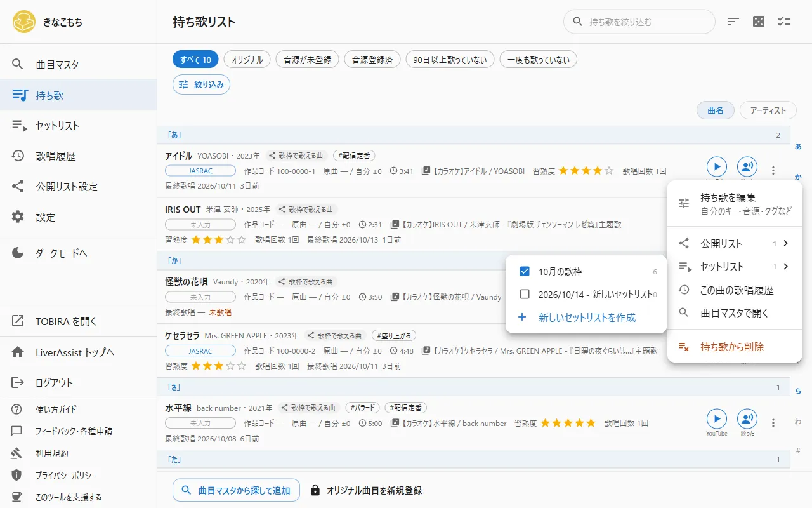Click the random dice icon in header
This screenshot has width=812, height=508.
759,22
